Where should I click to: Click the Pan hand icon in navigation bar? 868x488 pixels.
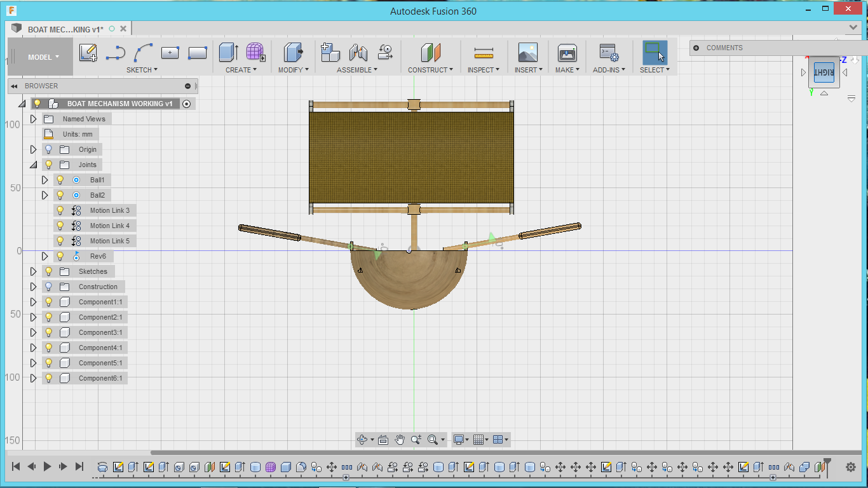tap(400, 440)
